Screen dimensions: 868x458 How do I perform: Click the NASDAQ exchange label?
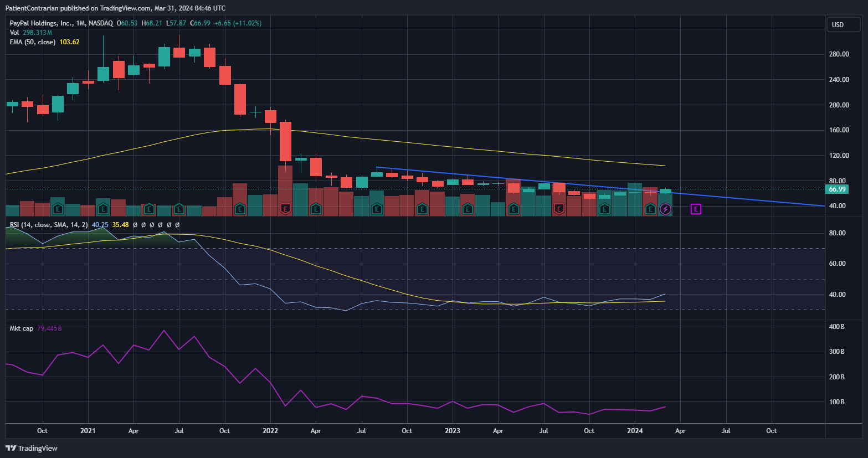tap(101, 23)
